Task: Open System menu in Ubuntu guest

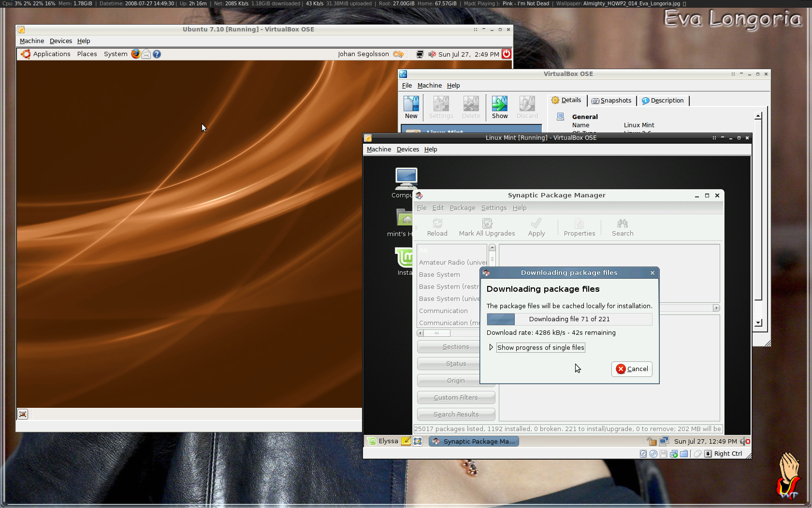Action: click(x=116, y=54)
